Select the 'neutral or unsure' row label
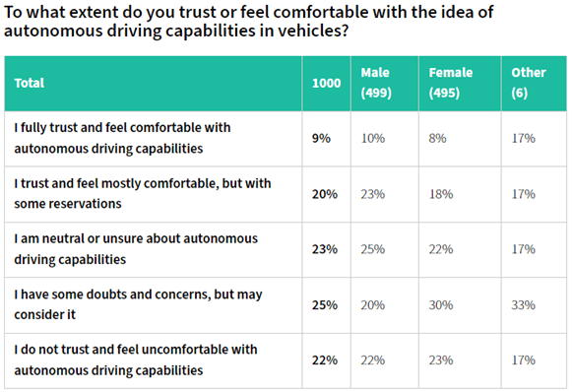This screenshot has width=572, height=392. [x=154, y=249]
